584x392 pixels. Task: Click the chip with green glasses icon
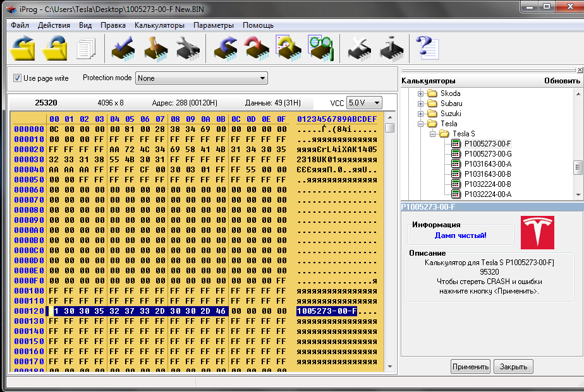[x=320, y=48]
